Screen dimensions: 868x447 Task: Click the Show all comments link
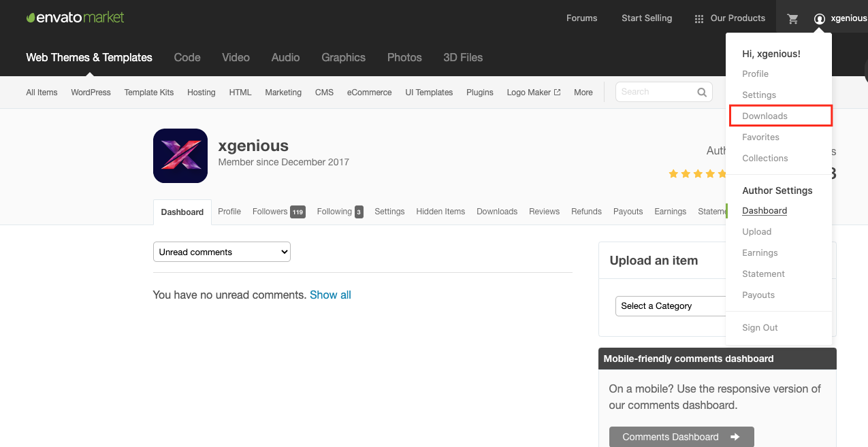click(x=330, y=295)
